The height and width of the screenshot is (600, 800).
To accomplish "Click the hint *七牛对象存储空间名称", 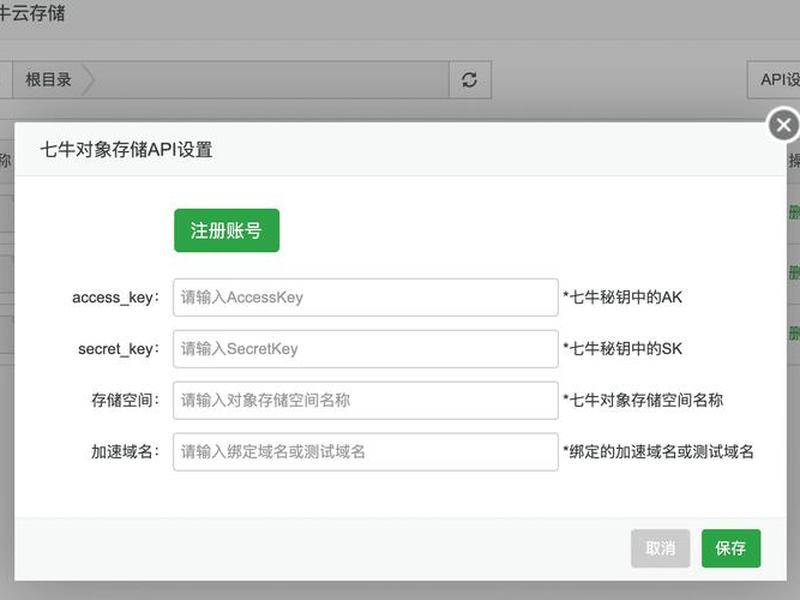I will [x=643, y=400].
